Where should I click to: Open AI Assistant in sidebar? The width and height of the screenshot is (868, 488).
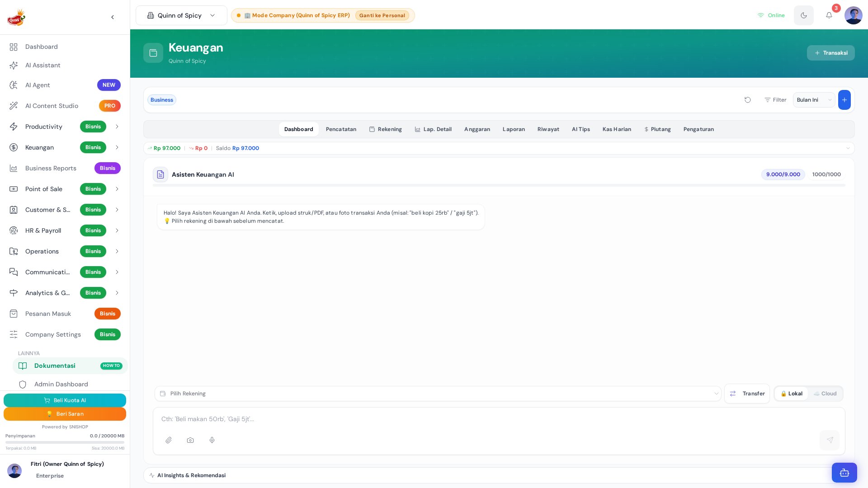[65, 65]
